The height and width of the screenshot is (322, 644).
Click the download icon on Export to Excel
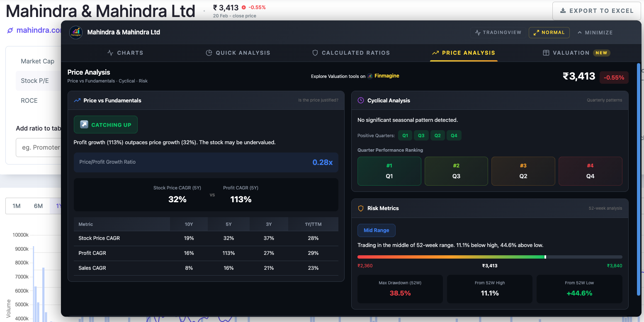(562, 10)
